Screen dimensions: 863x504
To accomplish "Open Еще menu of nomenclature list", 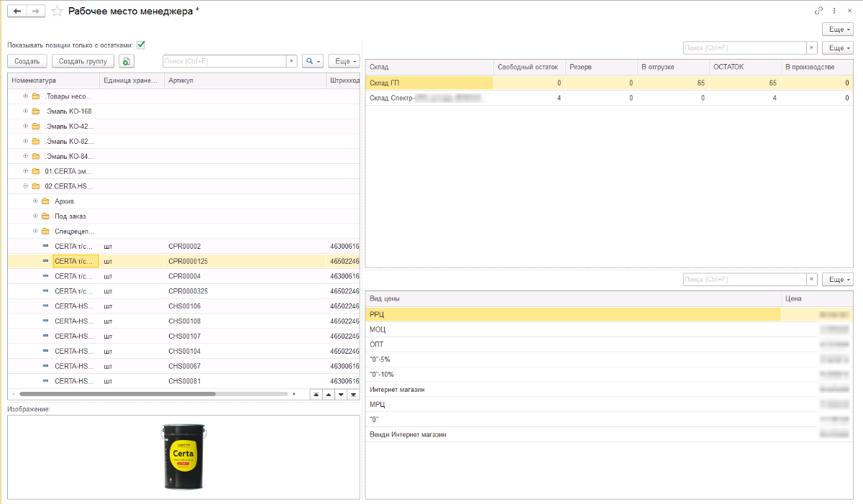I will tap(344, 61).
